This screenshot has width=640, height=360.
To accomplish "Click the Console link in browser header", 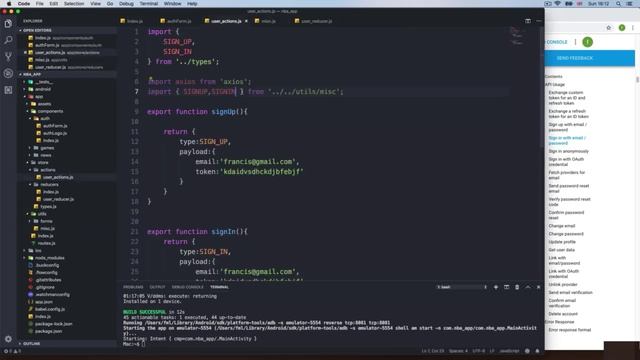I will point(557,42).
